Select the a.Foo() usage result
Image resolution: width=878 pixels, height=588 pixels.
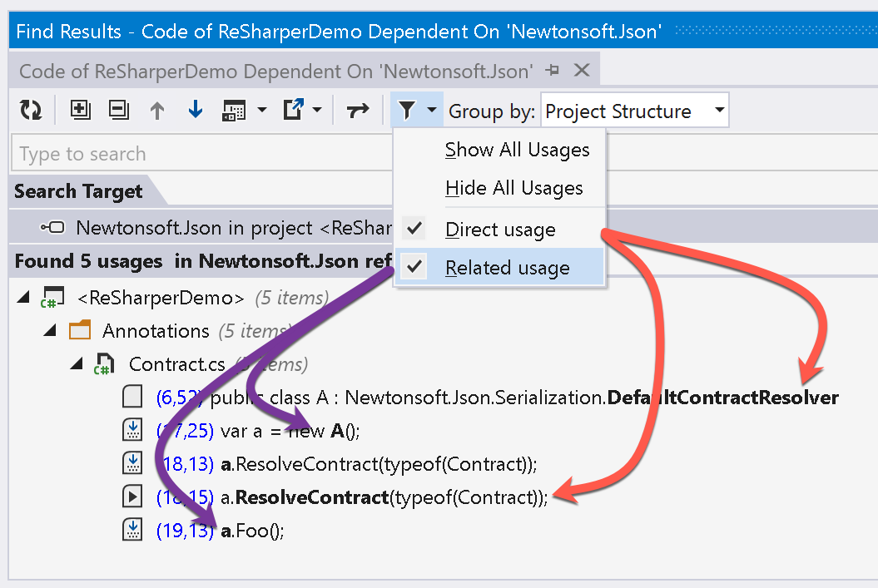[252, 531]
